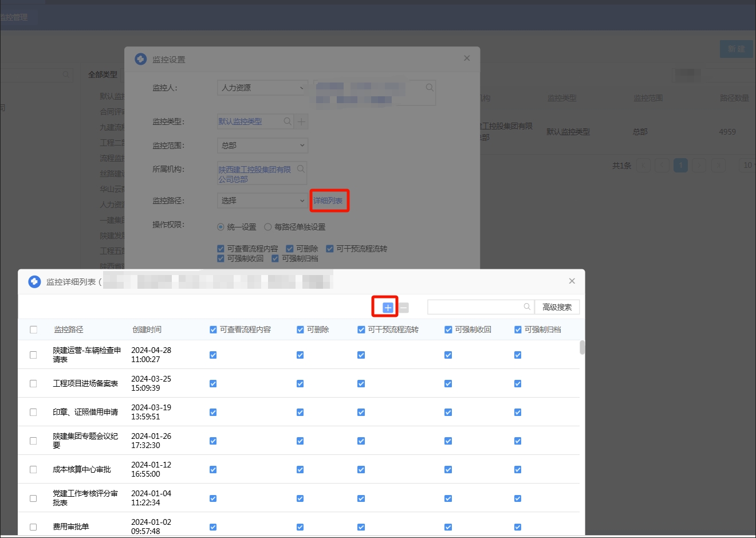756x538 pixels.
Task: Click the detail list search input box
Action: (x=475, y=307)
